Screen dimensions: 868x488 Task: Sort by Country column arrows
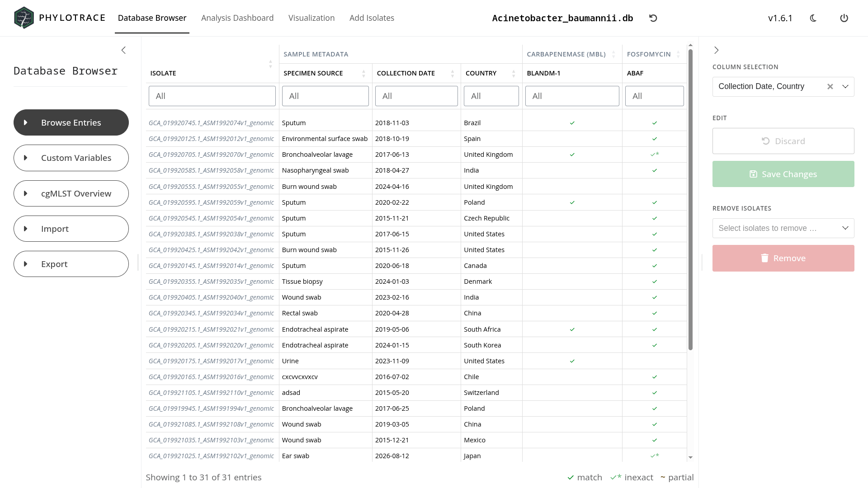[514, 74]
